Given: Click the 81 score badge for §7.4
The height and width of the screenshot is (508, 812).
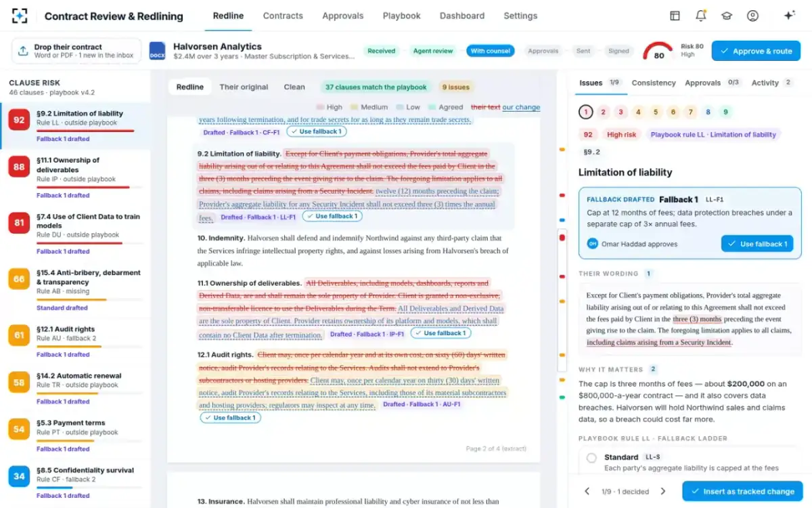Looking at the screenshot, I should click(19, 223).
